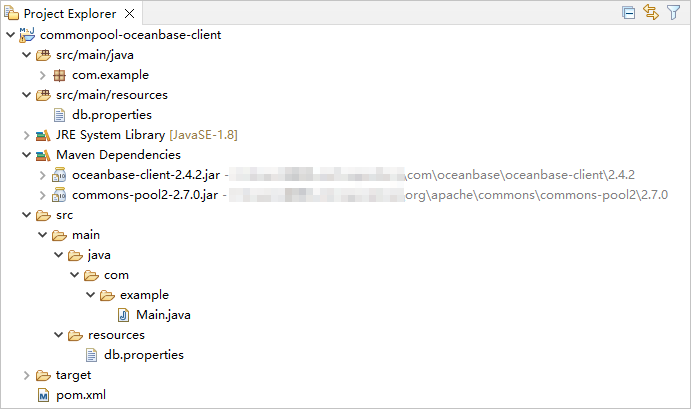The height and width of the screenshot is (409, 691).
Task: Collapse the Maven Dependencies node
Action: (x=26, y=155)
